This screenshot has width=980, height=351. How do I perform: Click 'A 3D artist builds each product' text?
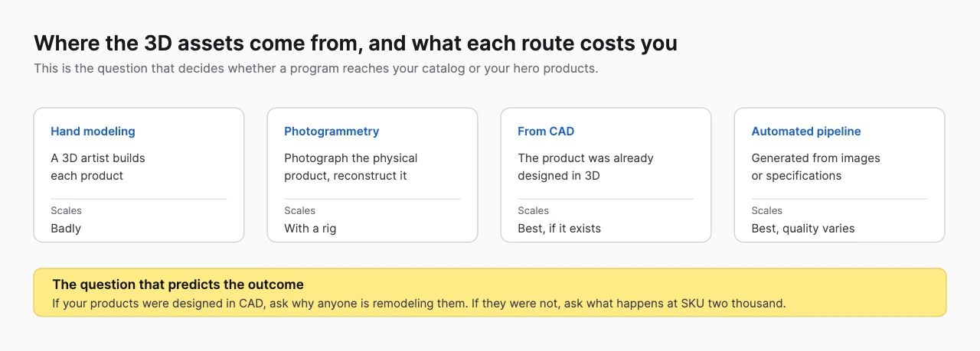pos(98,167)
